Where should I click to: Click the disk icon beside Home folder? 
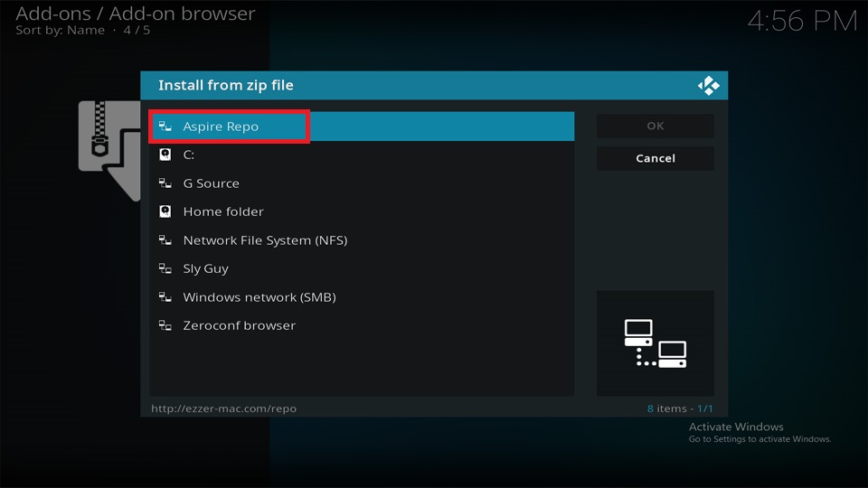[165, 211]
